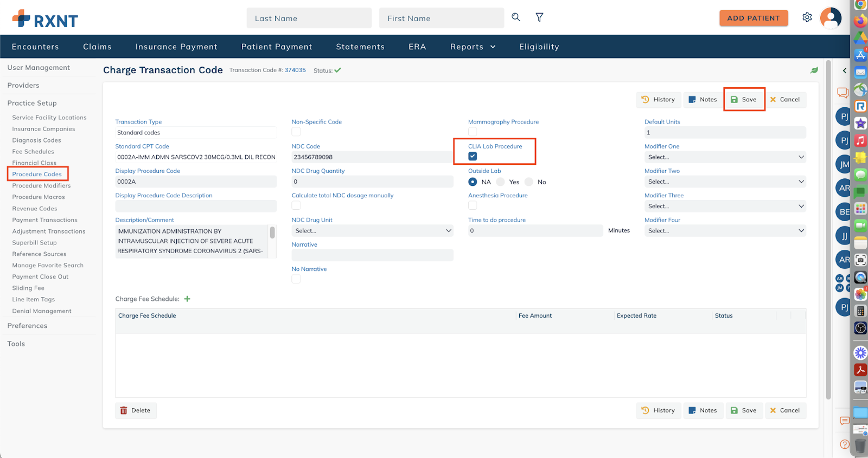868x458 pixels.
Task: Click the BE contact avatar
Action: point(844,212)
